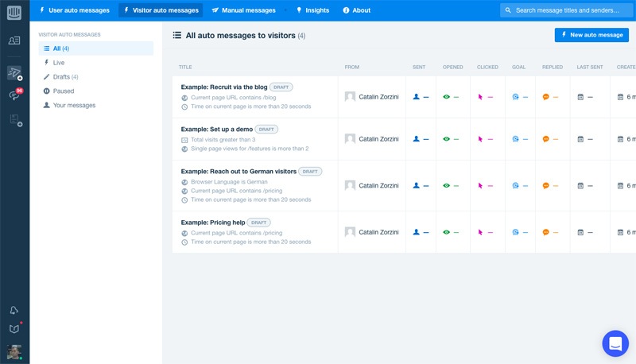Click the sent person icon in Recruit via the blog row
Viewport: 636px width, 364px height.
tap(416, 97)
